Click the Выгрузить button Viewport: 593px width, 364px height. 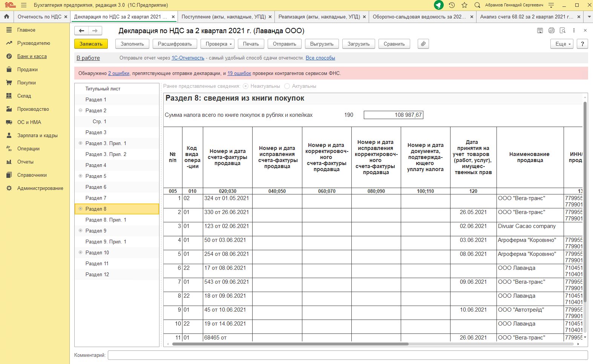click(322, 44)
